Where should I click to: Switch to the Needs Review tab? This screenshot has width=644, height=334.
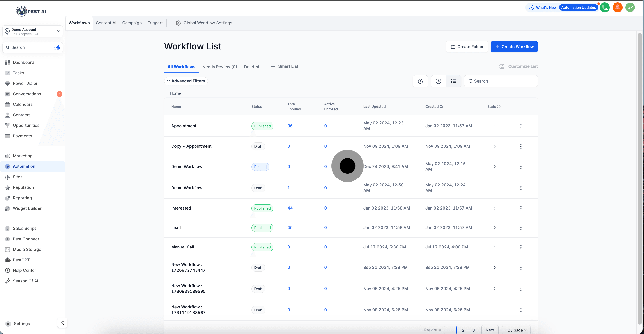pyautogui.click(x=219, y=67)
